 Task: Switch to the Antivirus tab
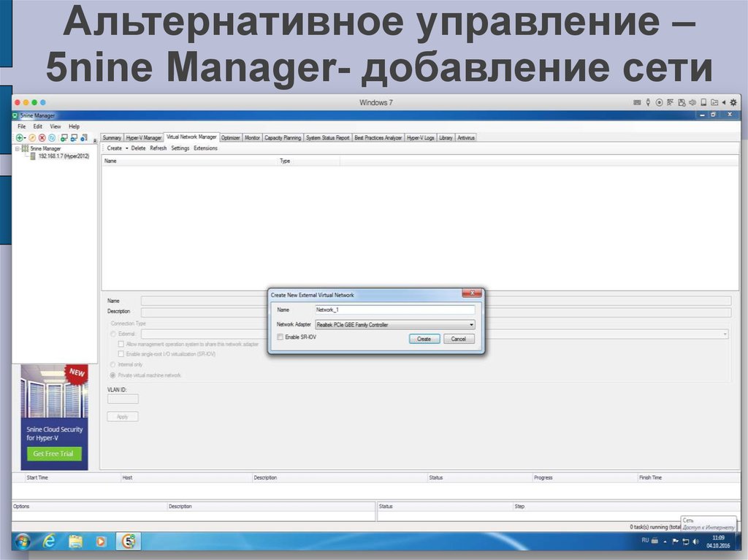coord(466,138)
